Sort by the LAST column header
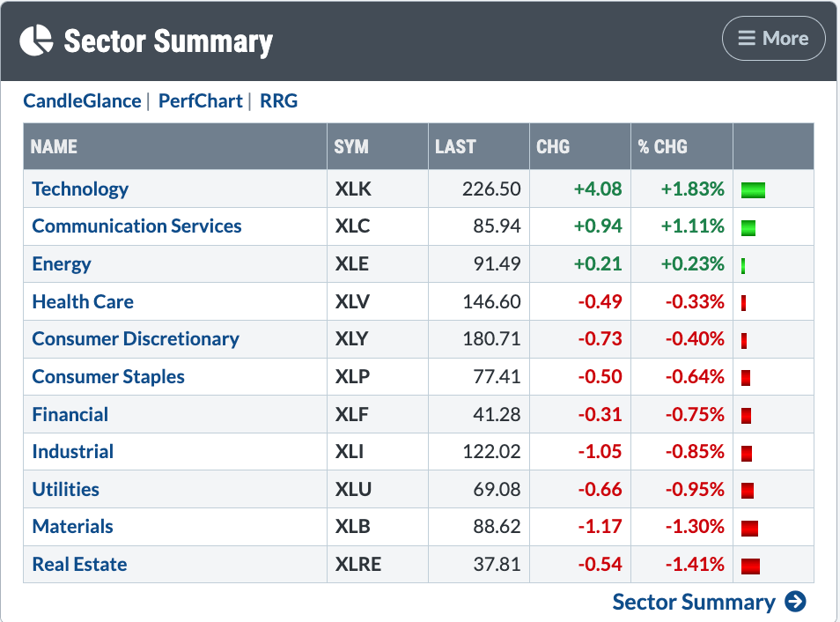Screen dimensions: 840x622 455,146
